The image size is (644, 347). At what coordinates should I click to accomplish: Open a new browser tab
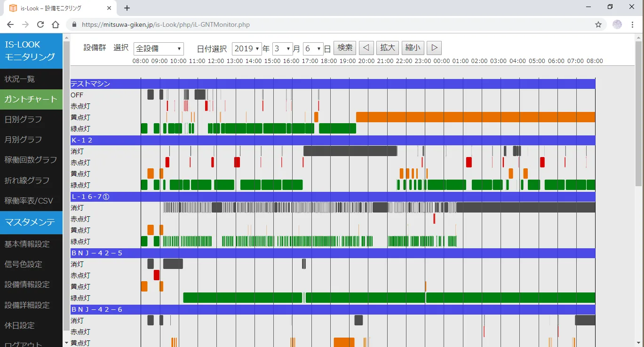coord(127,8)
